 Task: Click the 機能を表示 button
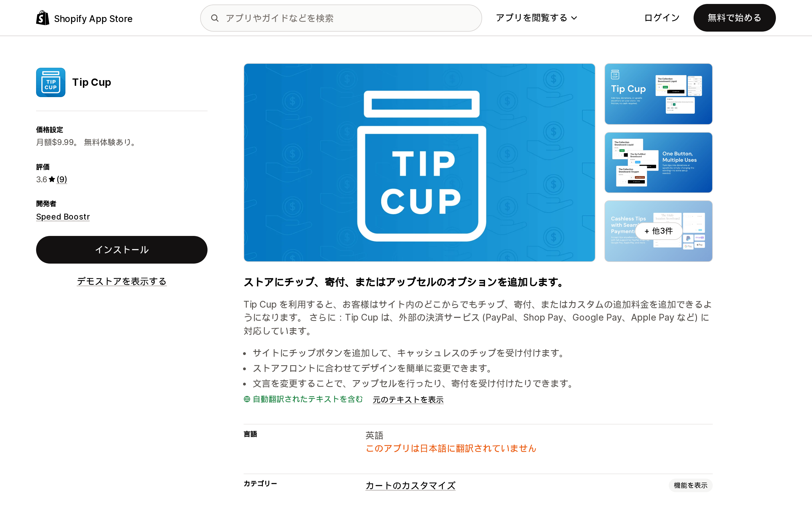point(690,485)
